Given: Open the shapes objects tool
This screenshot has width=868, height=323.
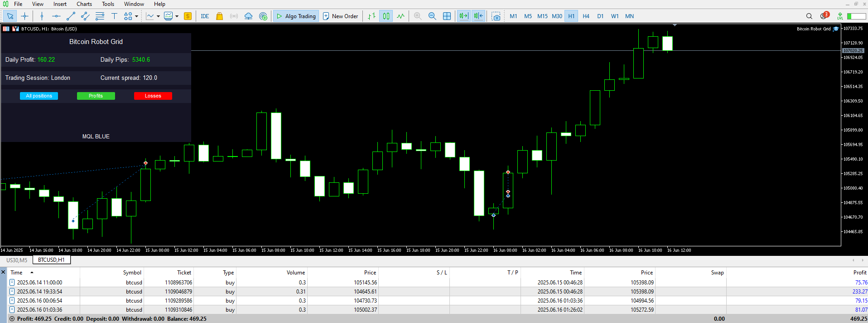Looking at the screenshot, I should (128, 16).
